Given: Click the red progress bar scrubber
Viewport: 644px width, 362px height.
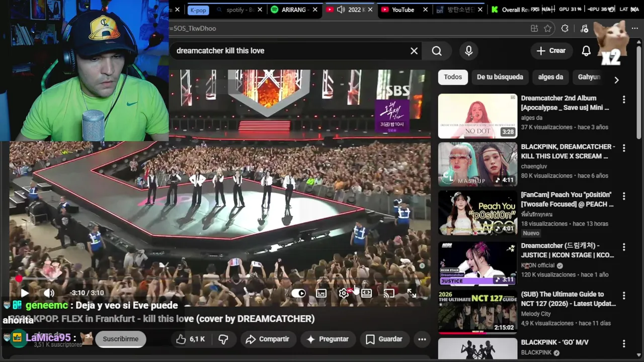Looking at the screenshot, I should tap(19, 279).
